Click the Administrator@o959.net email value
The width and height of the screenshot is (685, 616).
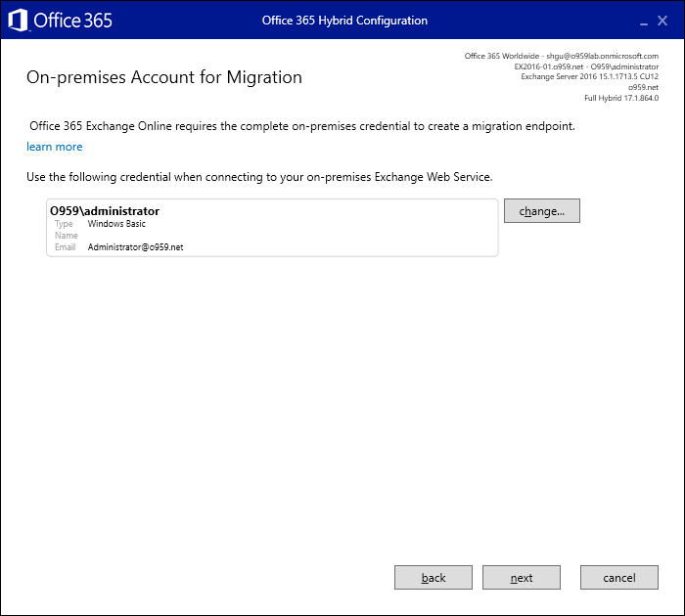click(x=135, y=247)
